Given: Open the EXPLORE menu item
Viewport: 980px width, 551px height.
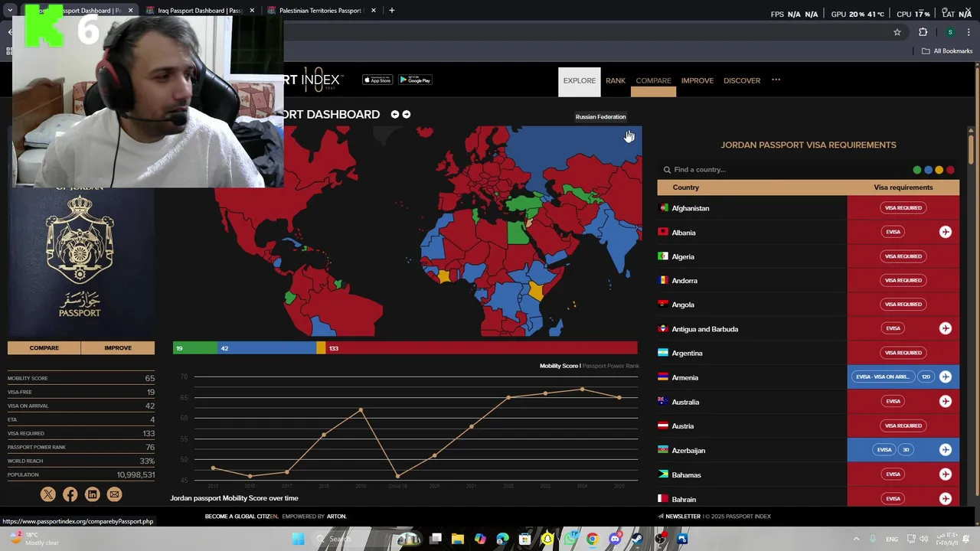Looking at the screenshot, I should coord(579,80).
